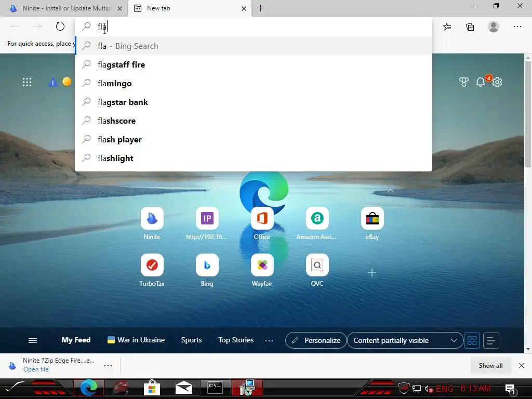Select Top Stories feed tab

pyautogui.click(x=236, y=340)
